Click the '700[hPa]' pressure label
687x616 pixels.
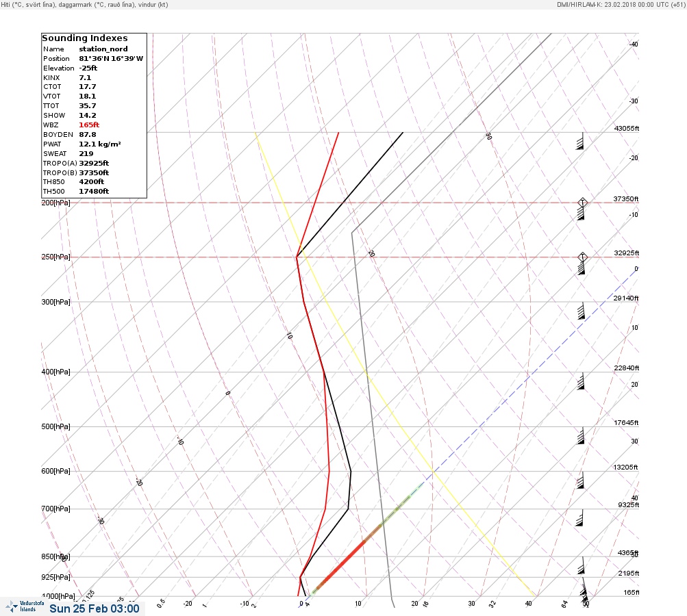click(x=55, y=509)
